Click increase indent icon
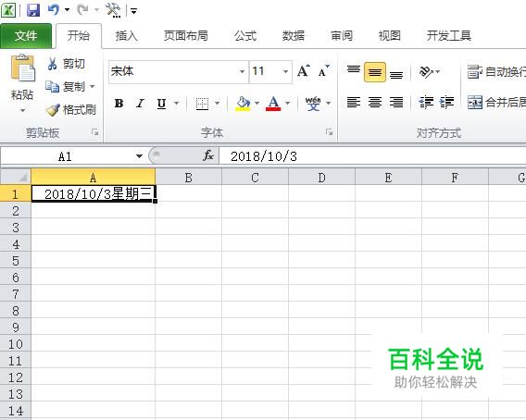The width and height of the screenshot is (526, 420). point(447,102)
